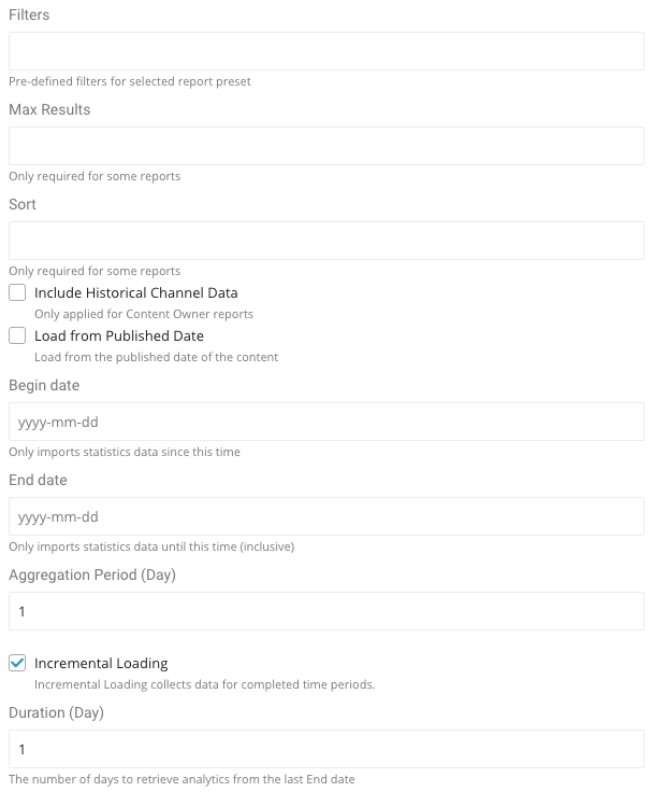The image size is (660, 802).
Task: Click the "End date" field label
Action: click(x=39, y=480)
